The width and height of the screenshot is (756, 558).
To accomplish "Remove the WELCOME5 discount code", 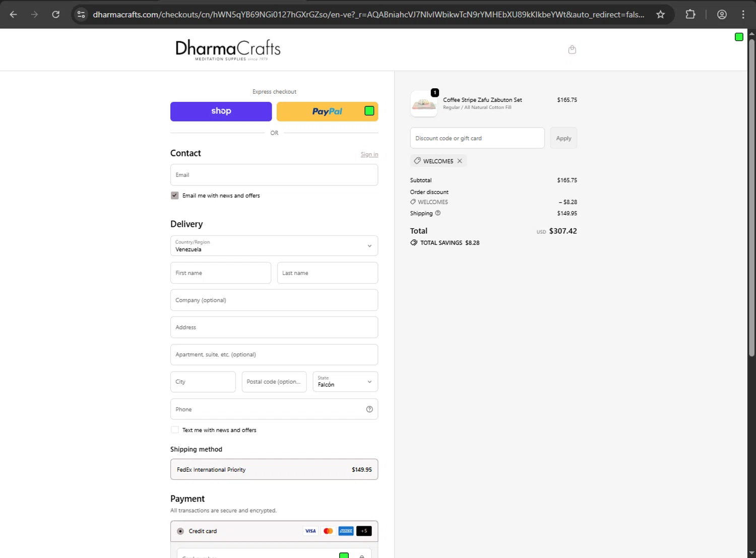I will [x=460, y=161].
